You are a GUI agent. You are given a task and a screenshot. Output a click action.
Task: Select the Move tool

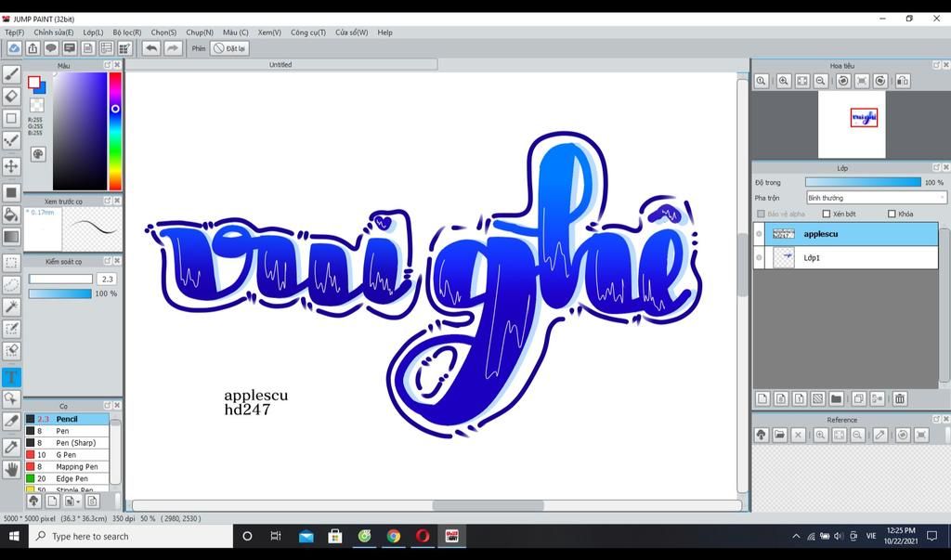coord(11,166)
